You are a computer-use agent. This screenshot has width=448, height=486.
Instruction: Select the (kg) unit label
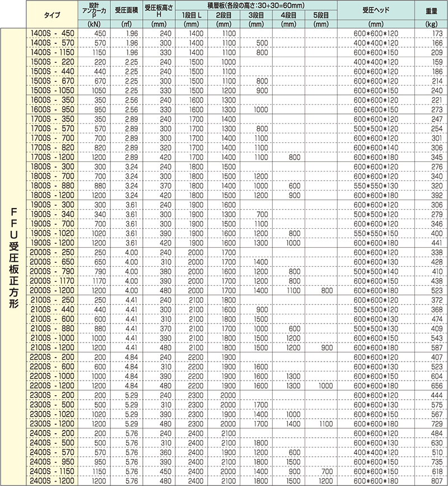coord(431,24)
